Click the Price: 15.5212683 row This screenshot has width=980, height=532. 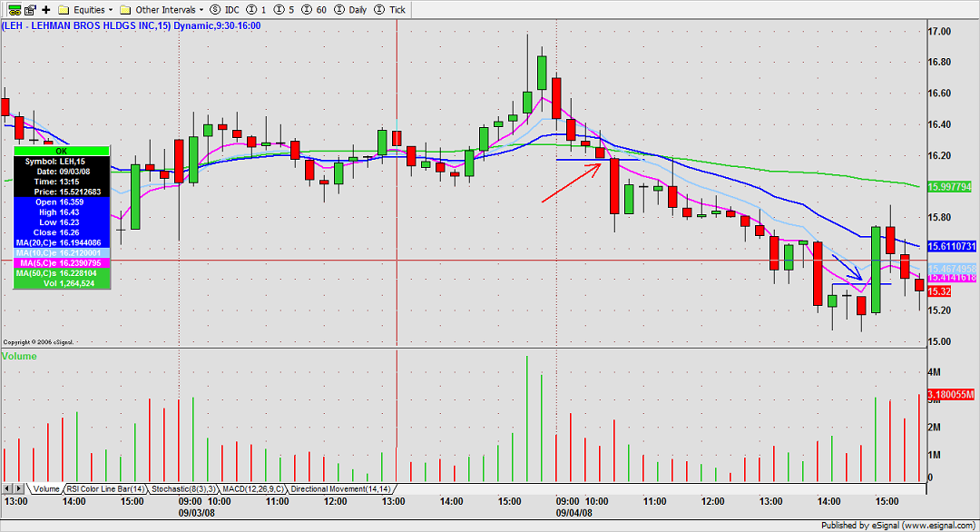[62, 192]
